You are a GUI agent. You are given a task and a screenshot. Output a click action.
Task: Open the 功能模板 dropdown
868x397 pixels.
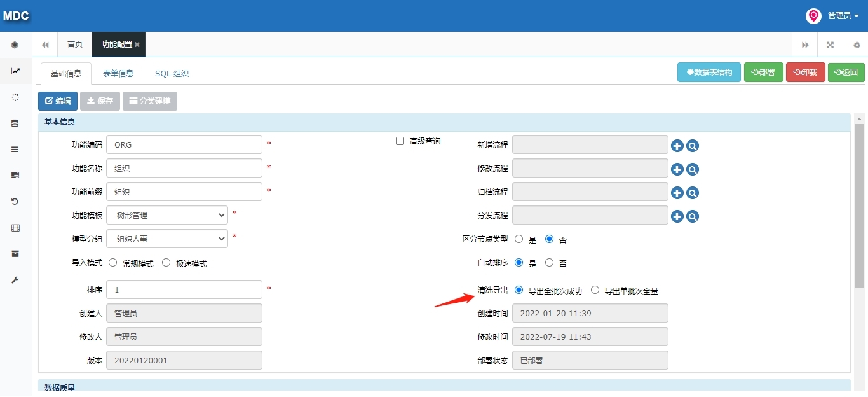pos(167,215)
